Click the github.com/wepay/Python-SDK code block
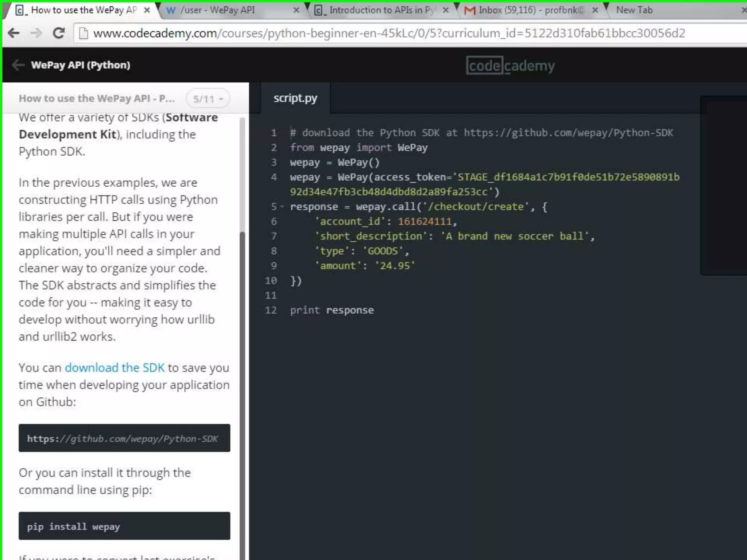The height and width of the screenshot is (560, 747). tap(124, 438)
